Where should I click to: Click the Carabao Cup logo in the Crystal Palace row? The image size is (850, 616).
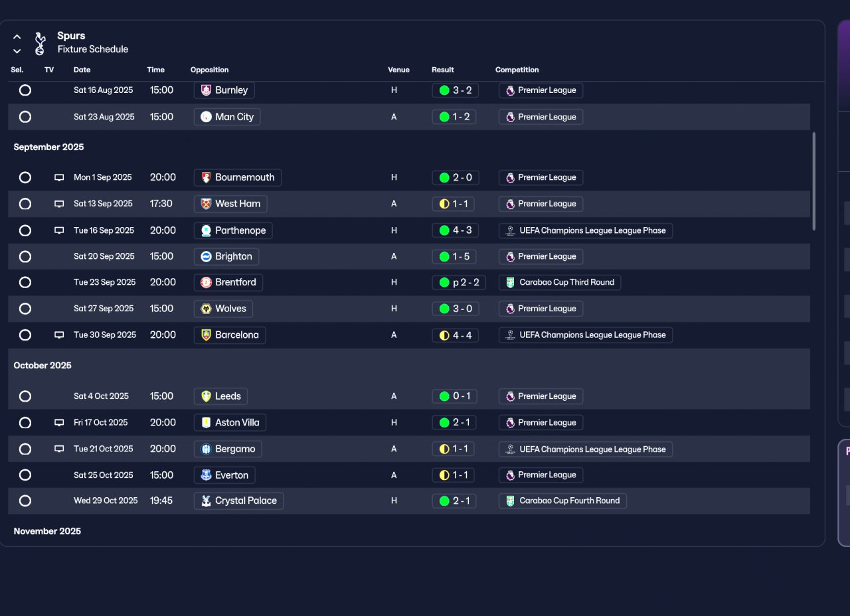[x=510, y=501]
